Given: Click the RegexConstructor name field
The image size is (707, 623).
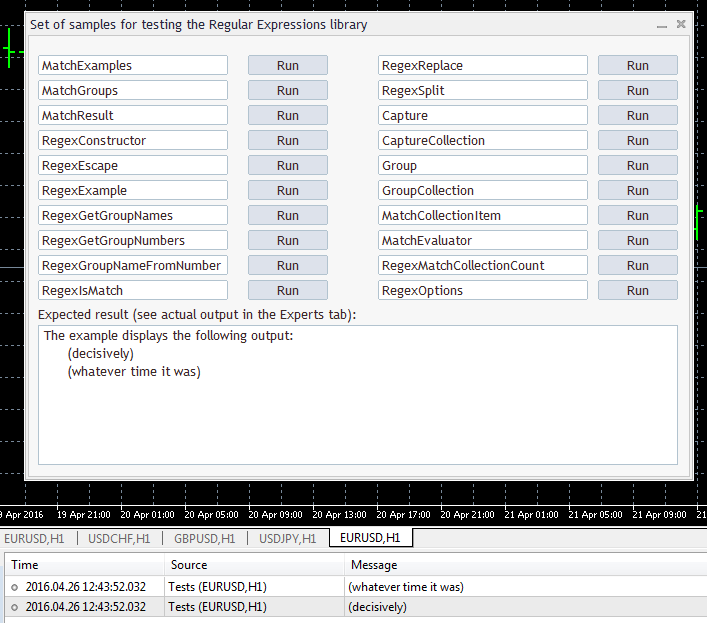Looking at the screenshot, I should coord(133,140).
